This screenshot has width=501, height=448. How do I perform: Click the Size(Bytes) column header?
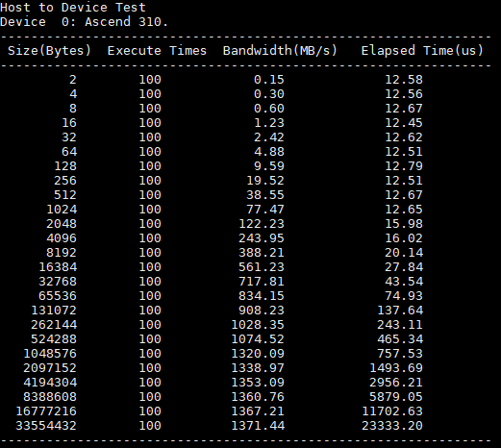point(50,51)
